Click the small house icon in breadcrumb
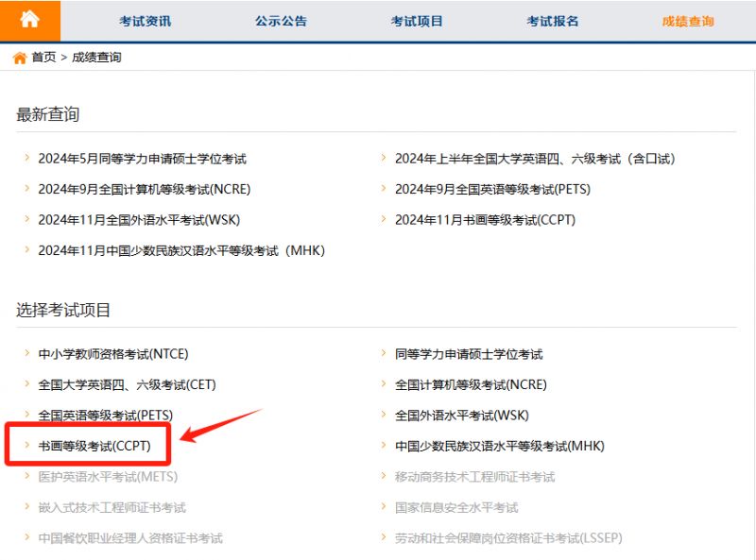 coord(19,58)
